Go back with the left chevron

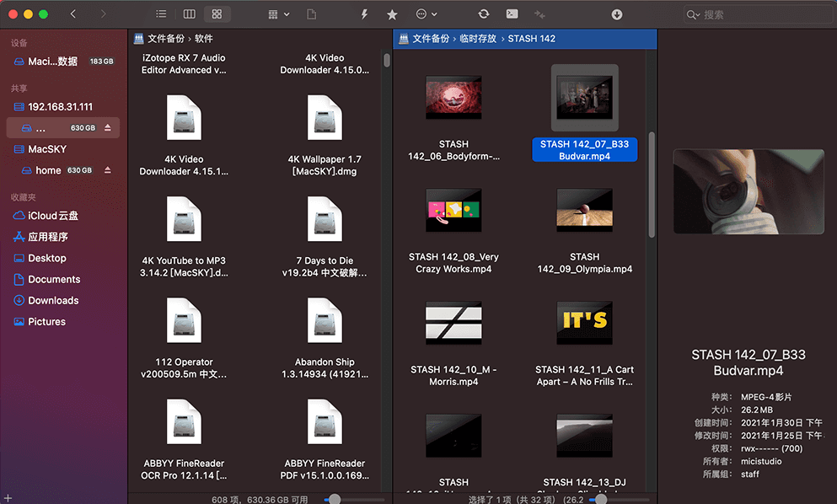tap(73, 14)
